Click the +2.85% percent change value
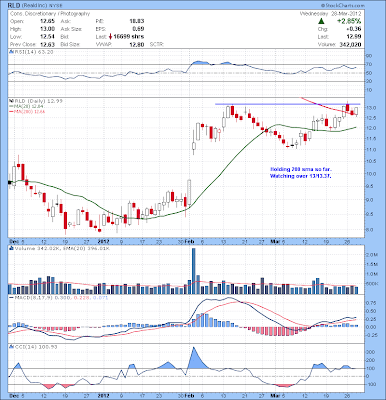 (x=349, y=21)
